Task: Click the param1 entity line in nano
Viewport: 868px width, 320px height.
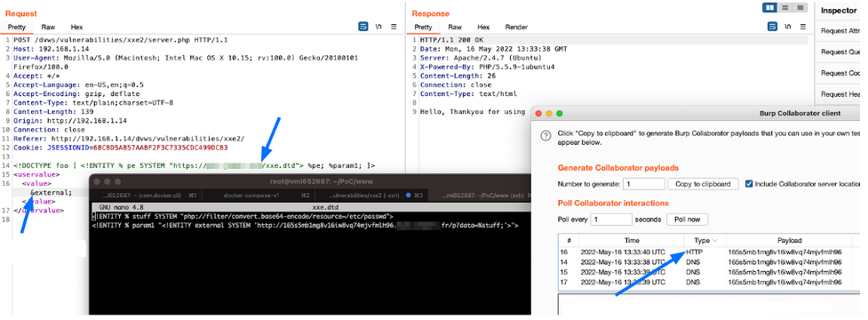Action: pyautogui.click(x=305, y=225)
